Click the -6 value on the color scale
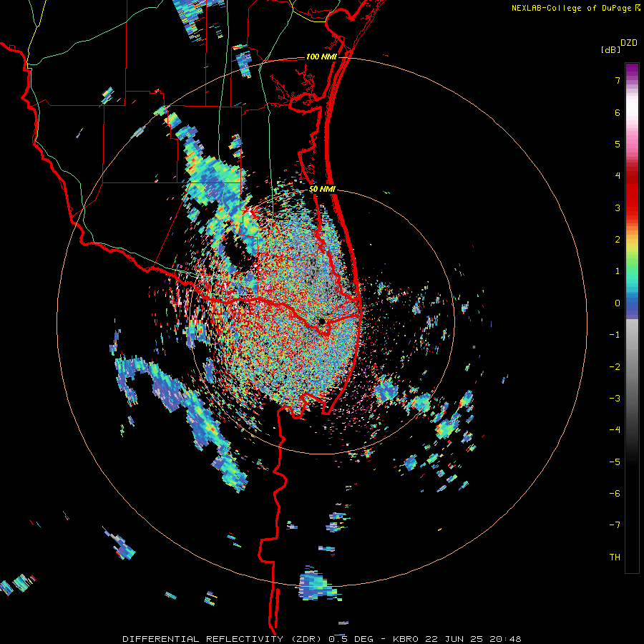 [615, 494]
